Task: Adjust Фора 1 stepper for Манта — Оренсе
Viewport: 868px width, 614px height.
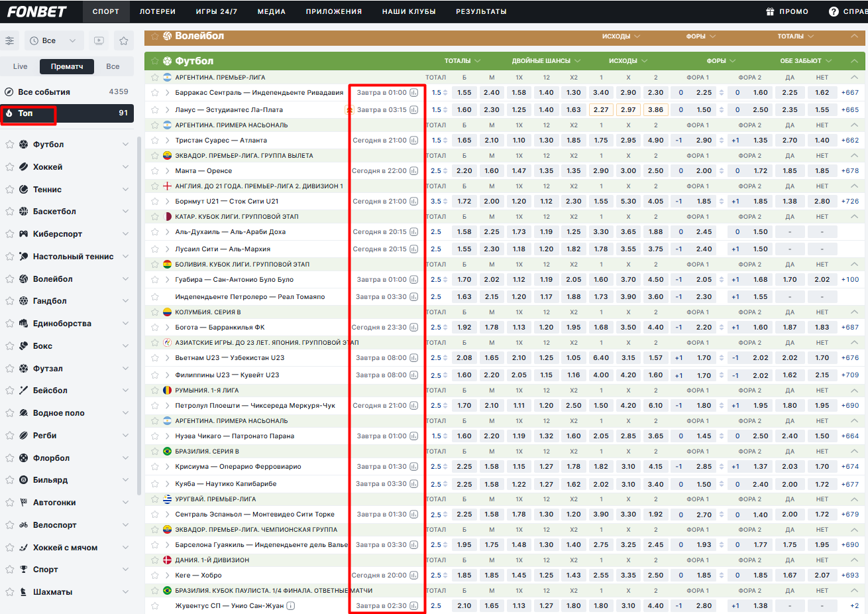Action: click(x=722, y=171)
